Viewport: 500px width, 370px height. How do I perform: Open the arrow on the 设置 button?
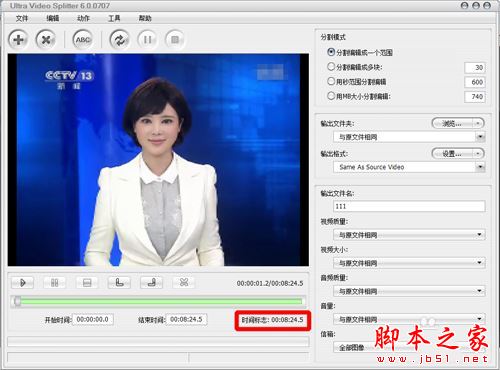pyautogui.click(x=478, y=154)
